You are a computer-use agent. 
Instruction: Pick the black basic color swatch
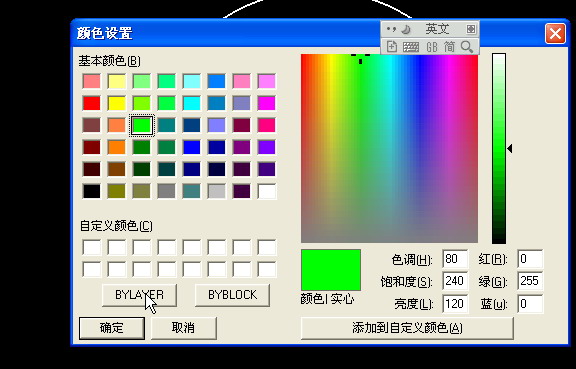pos(91,191)
